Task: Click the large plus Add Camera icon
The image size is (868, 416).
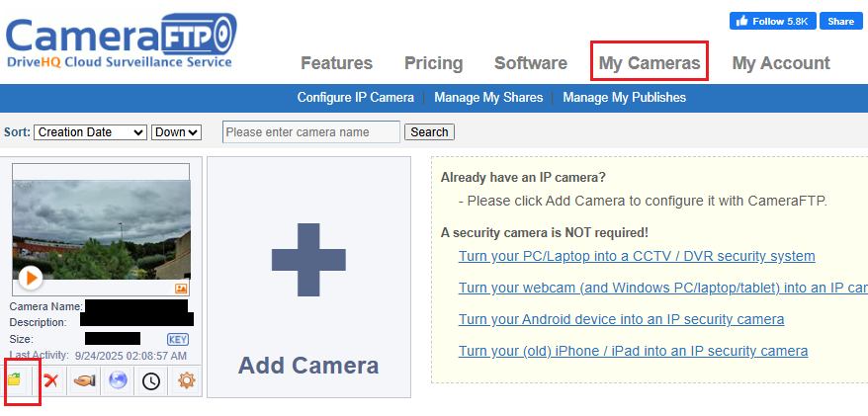Action: (307, 261)
